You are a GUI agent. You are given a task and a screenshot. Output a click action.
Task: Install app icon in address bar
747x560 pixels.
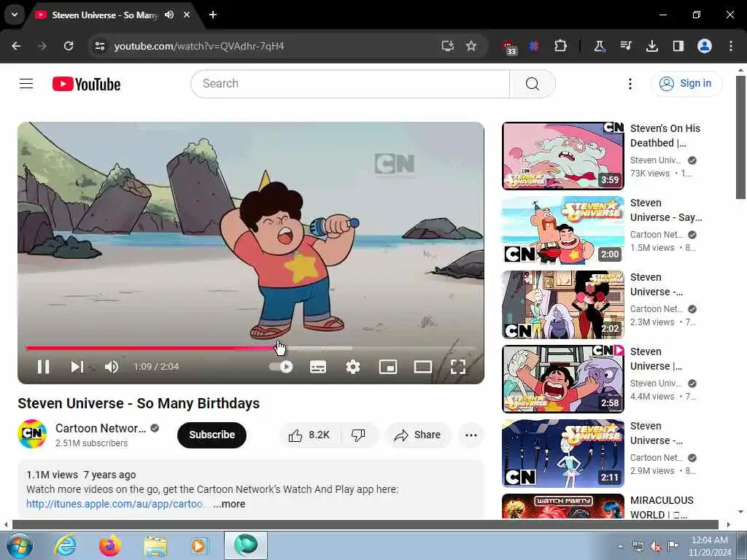pos(447,46)
